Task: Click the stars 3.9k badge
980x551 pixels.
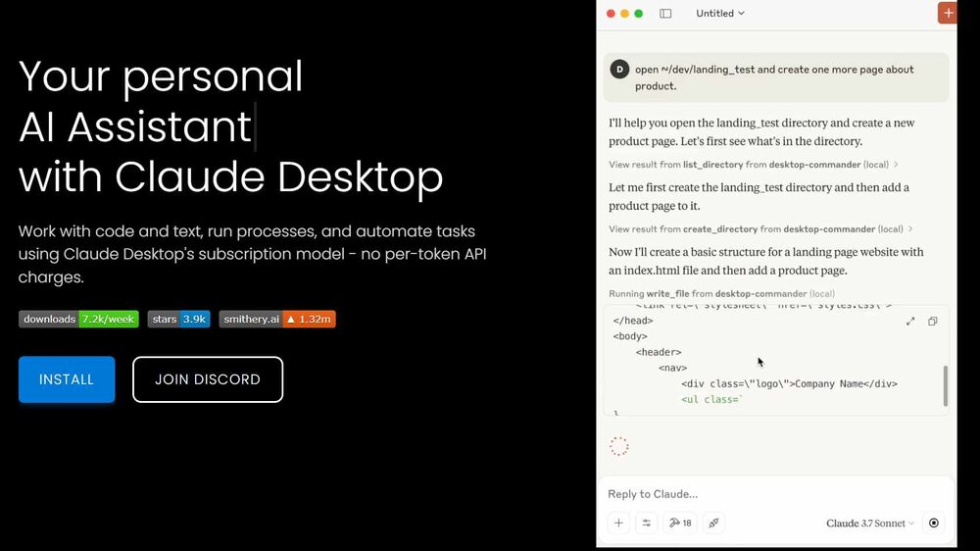Action: [178, 319]
